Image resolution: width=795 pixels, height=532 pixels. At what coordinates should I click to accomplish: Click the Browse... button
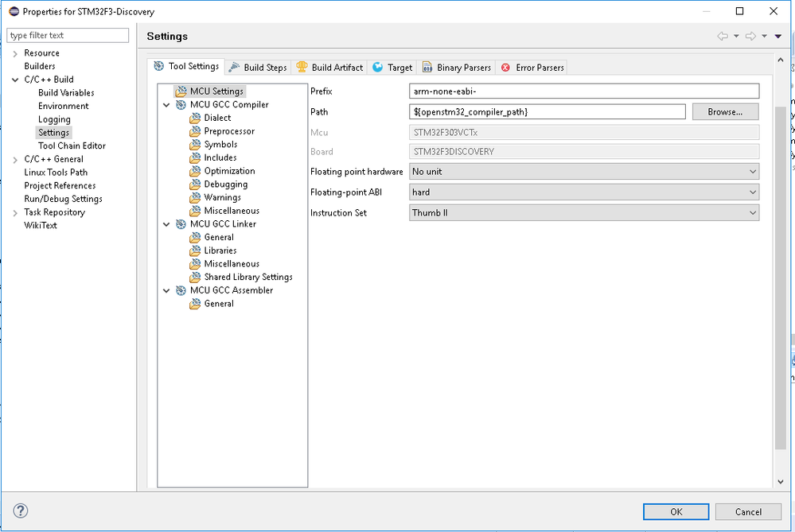coord(725,112)
